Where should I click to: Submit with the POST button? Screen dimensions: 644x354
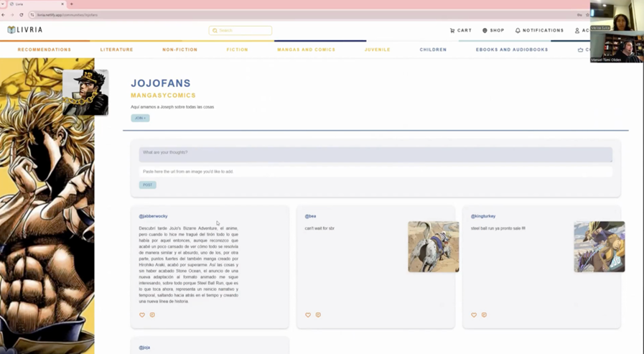pyautogui.click(x=147, y=185)
